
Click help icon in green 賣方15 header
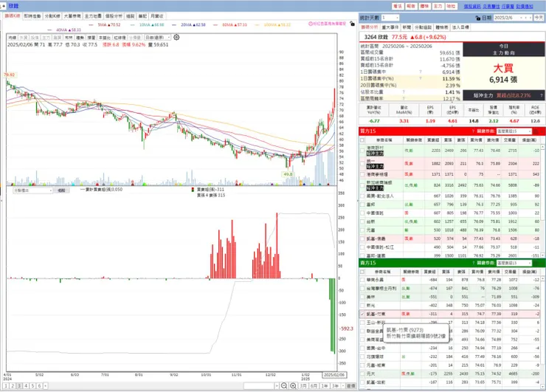473,263
